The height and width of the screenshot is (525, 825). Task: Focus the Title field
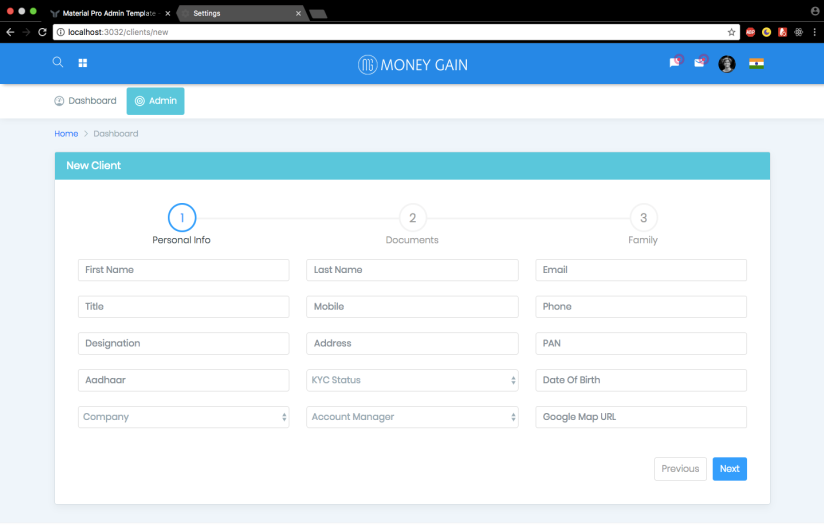point(183,306)
